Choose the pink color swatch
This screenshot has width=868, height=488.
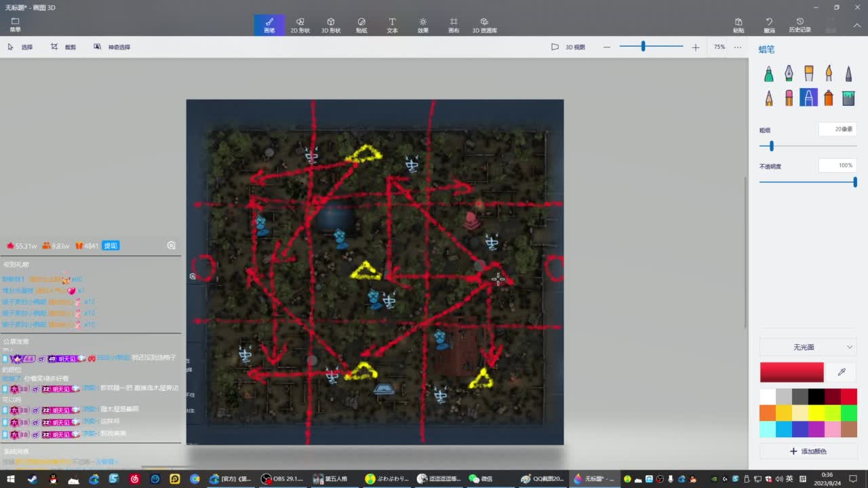click(833, 429)
